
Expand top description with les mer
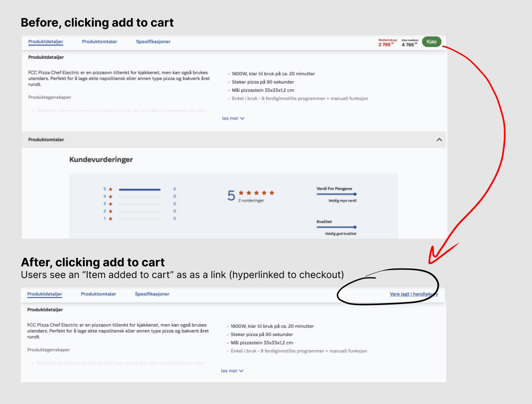coord(233,119)
